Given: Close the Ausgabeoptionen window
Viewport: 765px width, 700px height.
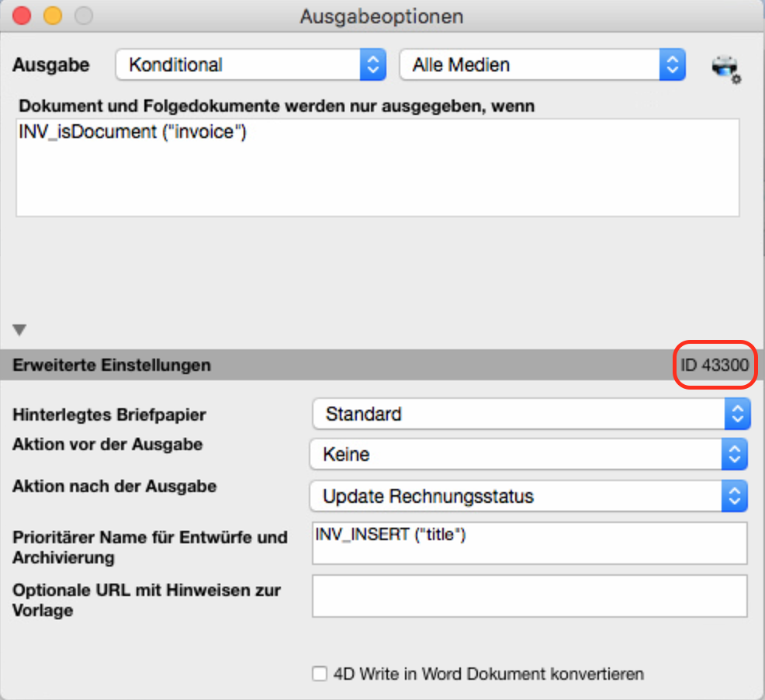Looking at the screenshot, I should (x=22, y=16).
